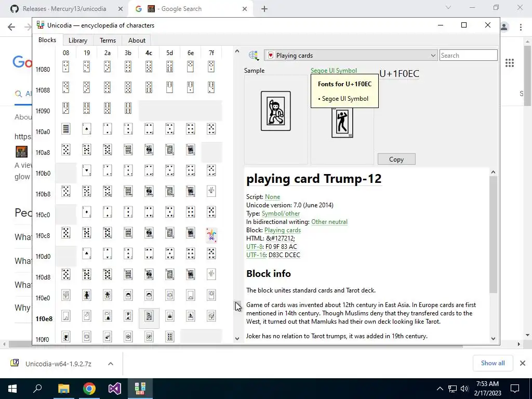Viewport: 532px width, 399px height.
Task: Open the UTF-8 term link
Action: (x=255, y=247)
